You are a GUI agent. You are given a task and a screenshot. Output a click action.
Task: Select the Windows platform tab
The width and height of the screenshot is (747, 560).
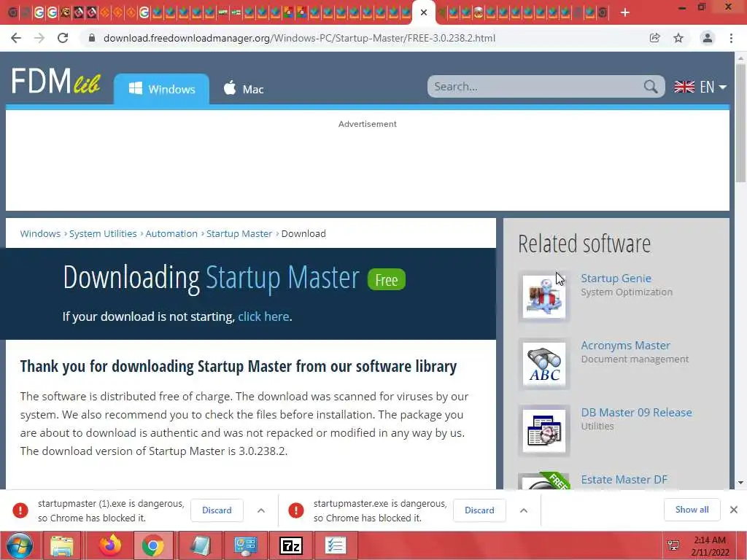pyautogui.click(x=161, y=89)
